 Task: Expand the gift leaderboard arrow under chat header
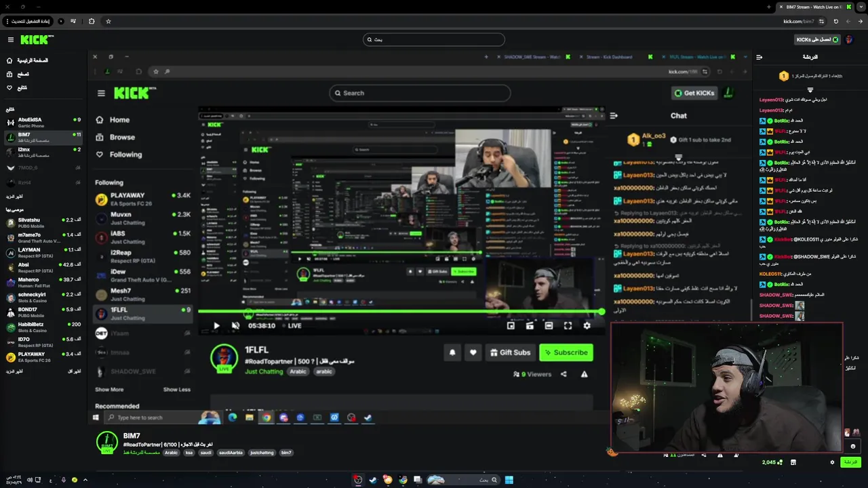point(810,89)
